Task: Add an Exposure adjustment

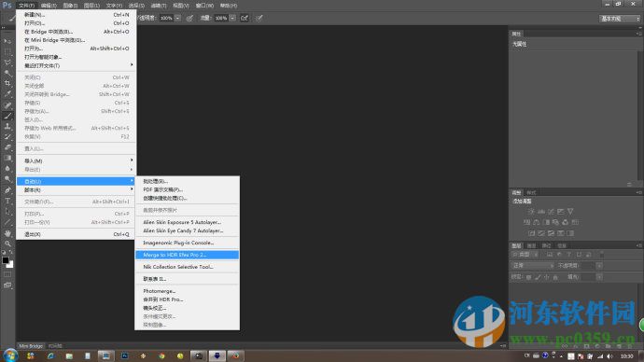Action: click(x=560, y=212)
